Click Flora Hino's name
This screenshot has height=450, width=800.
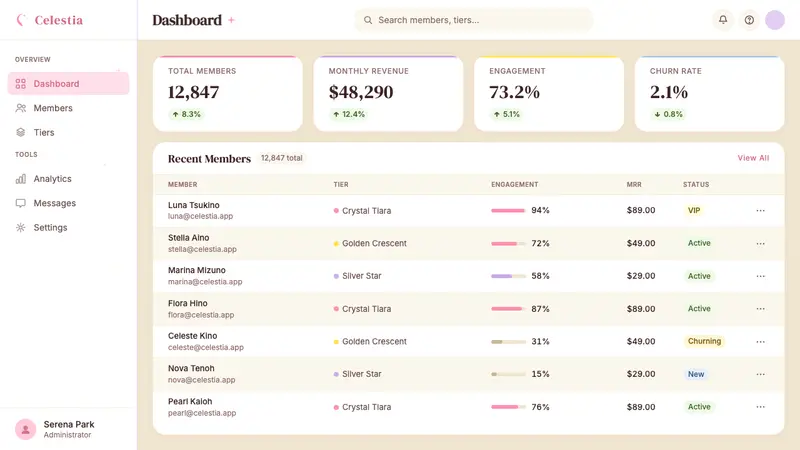[x=187, y=303]
